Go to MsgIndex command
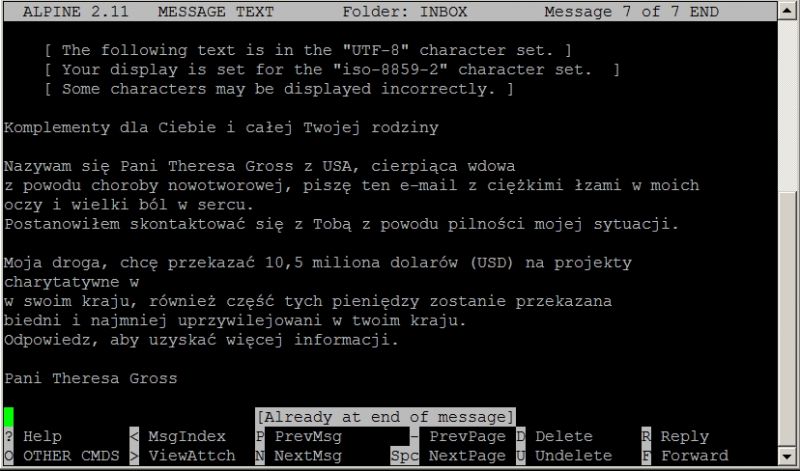The image size is (800, 471). (x=187, y=436)
